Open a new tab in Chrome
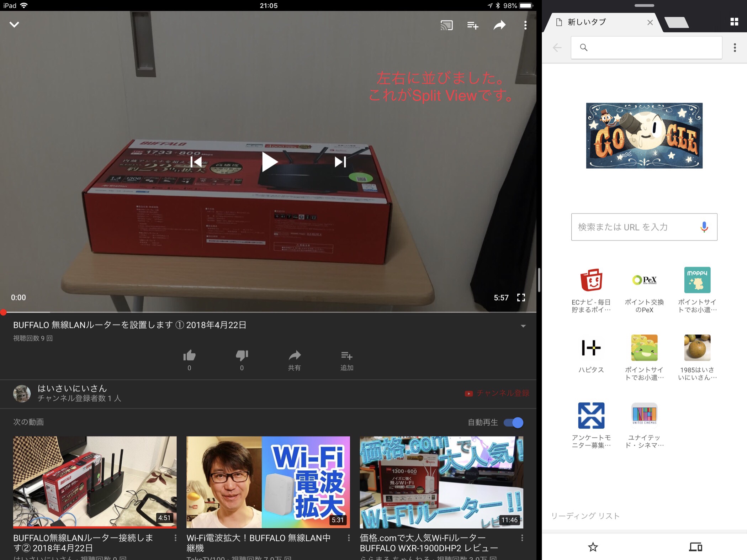Viewport: 747px width, 560px height. (676, 23)
